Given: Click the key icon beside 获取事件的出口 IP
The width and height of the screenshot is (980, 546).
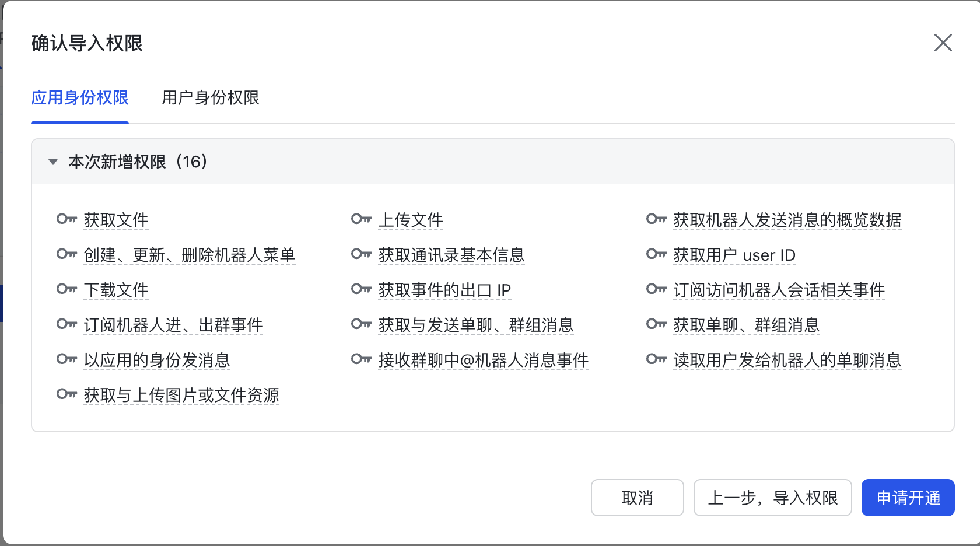Looking at the screenshot, I should pyautogui.click(x=361, y=289).
